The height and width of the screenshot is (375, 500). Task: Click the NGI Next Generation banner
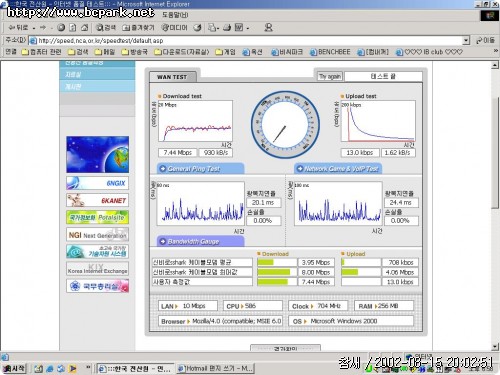97,235
